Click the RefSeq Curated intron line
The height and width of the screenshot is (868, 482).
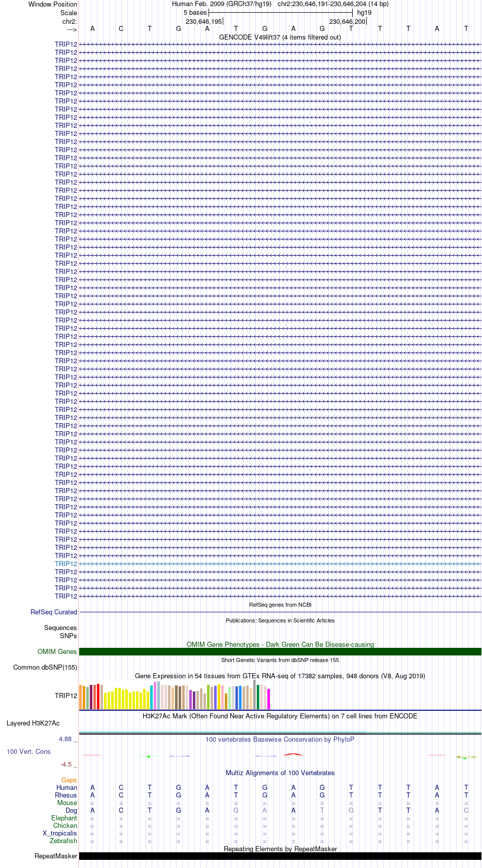tap(280, 612)
